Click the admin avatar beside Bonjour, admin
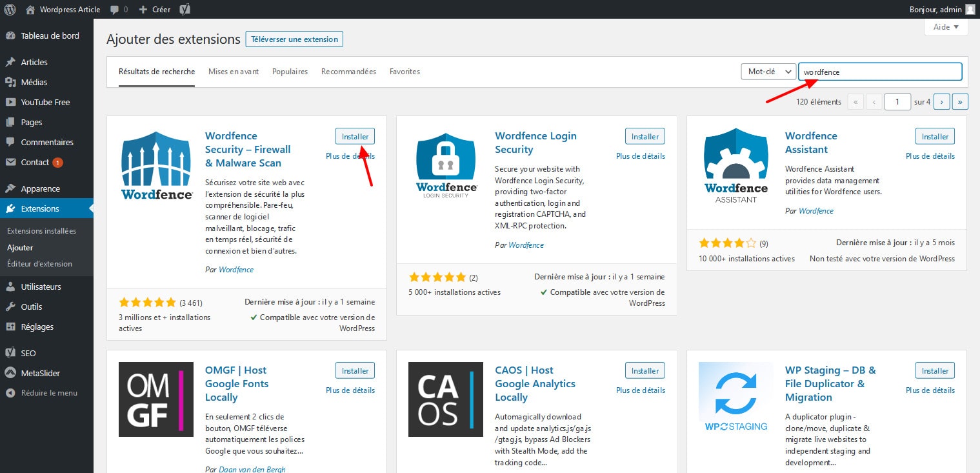This screenshot has width=980, height=473. [x=970, y=9]
